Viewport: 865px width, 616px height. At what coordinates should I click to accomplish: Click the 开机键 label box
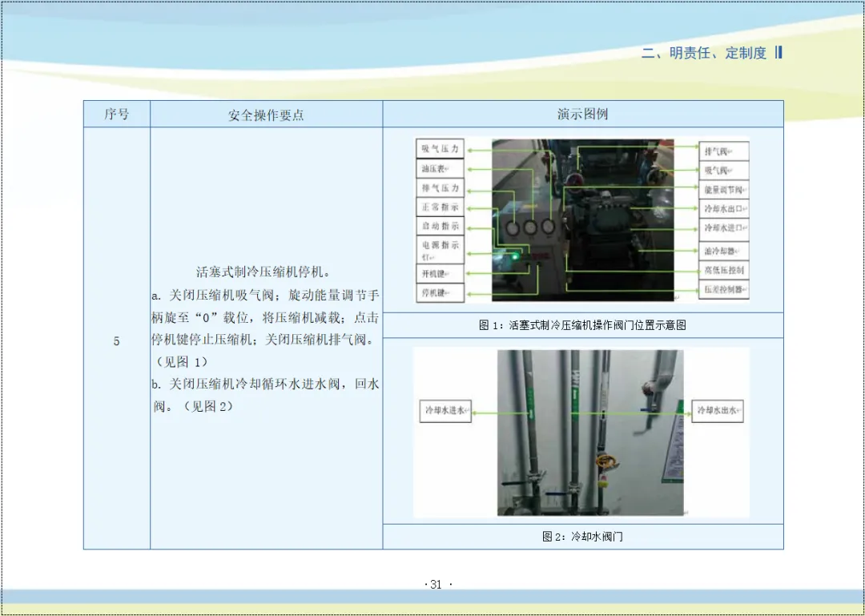tap(440, 273)
